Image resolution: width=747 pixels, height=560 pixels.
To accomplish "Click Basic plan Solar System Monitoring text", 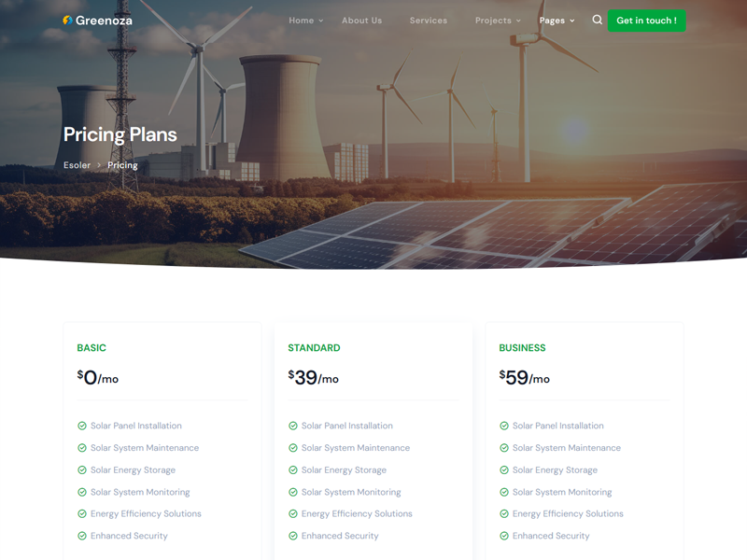I will tap(140, 492).
